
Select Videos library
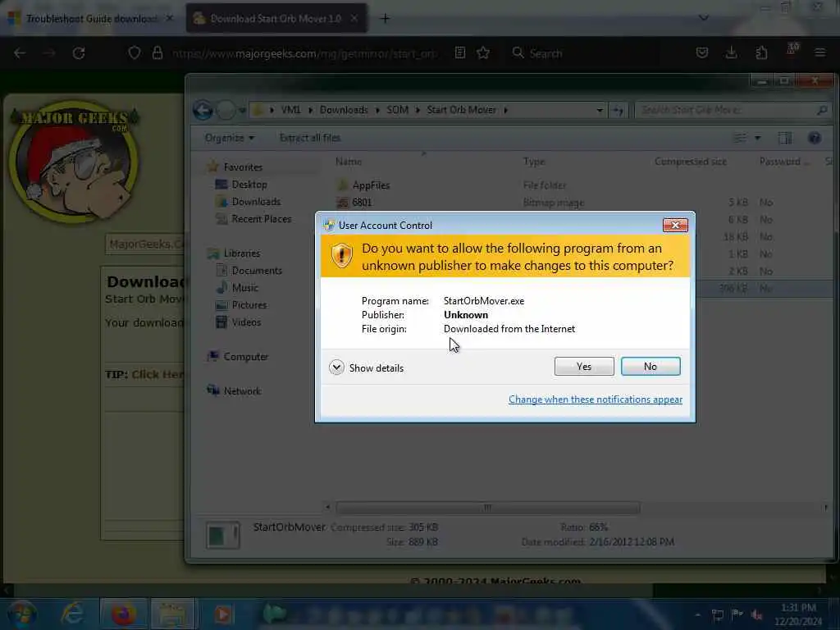pos(246,322)
